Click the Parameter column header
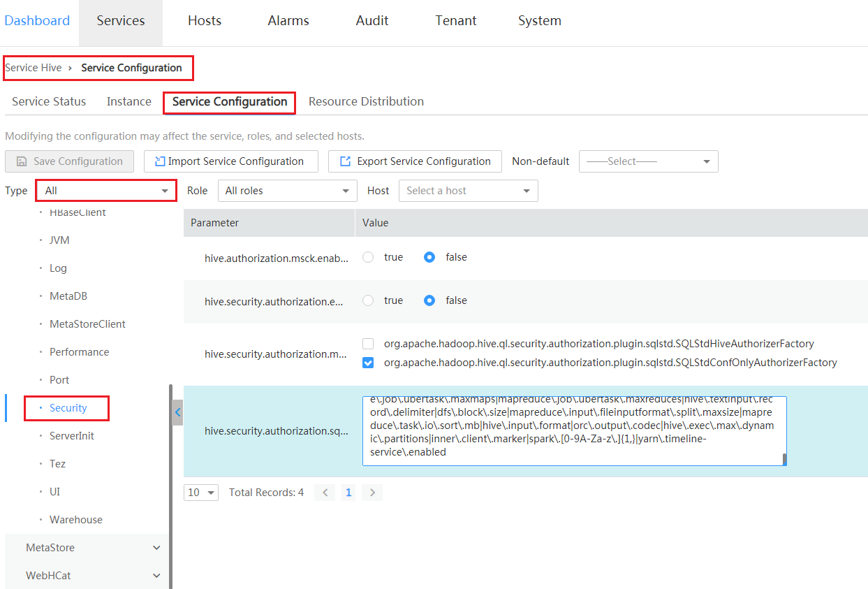Image resolution: width=868 pixels, height=589 pixels. coord(215,223)
